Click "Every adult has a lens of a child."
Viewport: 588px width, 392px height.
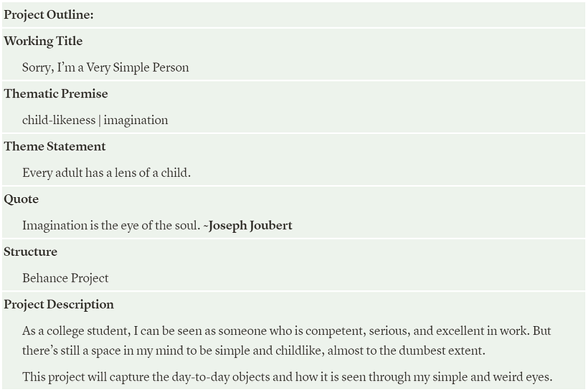(x=106, y=173)
